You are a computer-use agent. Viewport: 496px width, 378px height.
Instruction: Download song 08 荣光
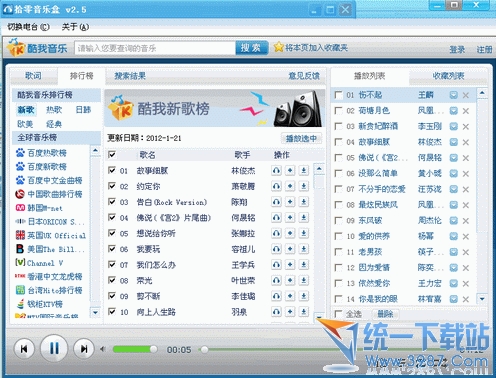click(x=304, y=280)
